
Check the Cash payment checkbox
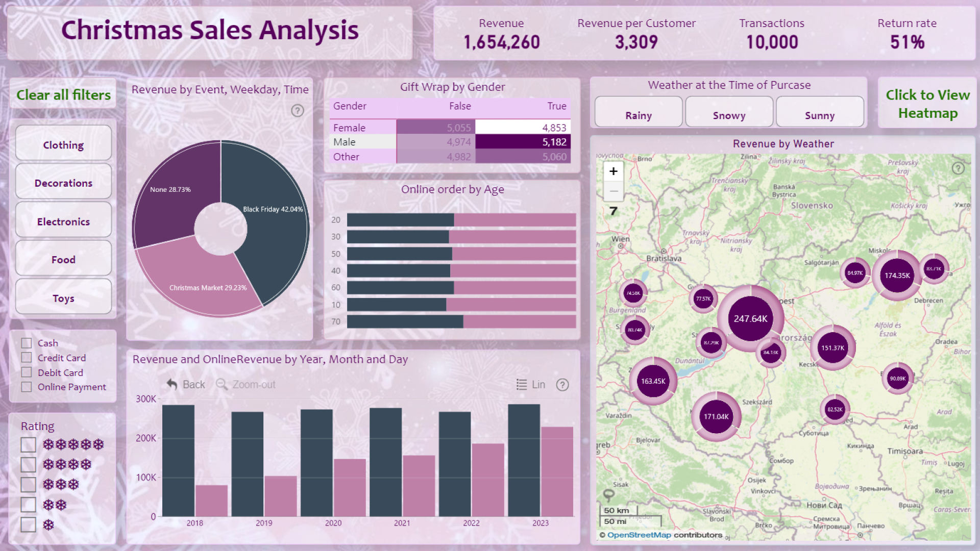[x=27, y=343]
